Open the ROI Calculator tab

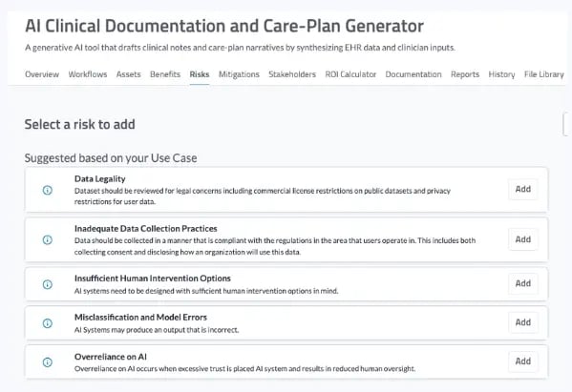coord(350,74)
